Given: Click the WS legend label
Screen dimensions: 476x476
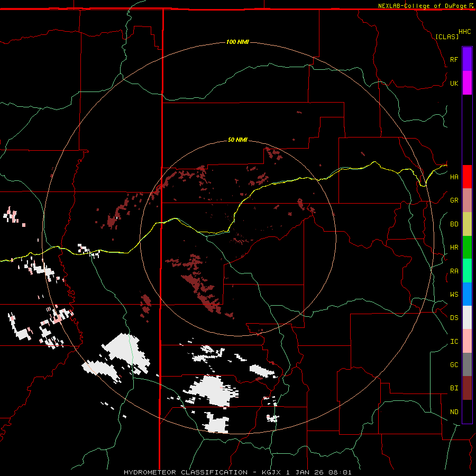Looking at the screenshot, I should click(x=454, y=295).
